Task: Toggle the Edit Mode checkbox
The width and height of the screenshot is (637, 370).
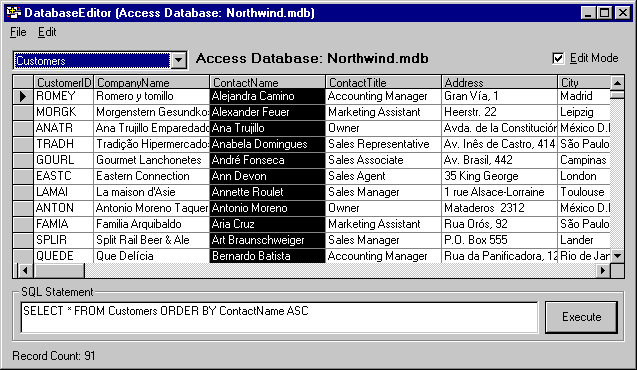Action: 558,58
